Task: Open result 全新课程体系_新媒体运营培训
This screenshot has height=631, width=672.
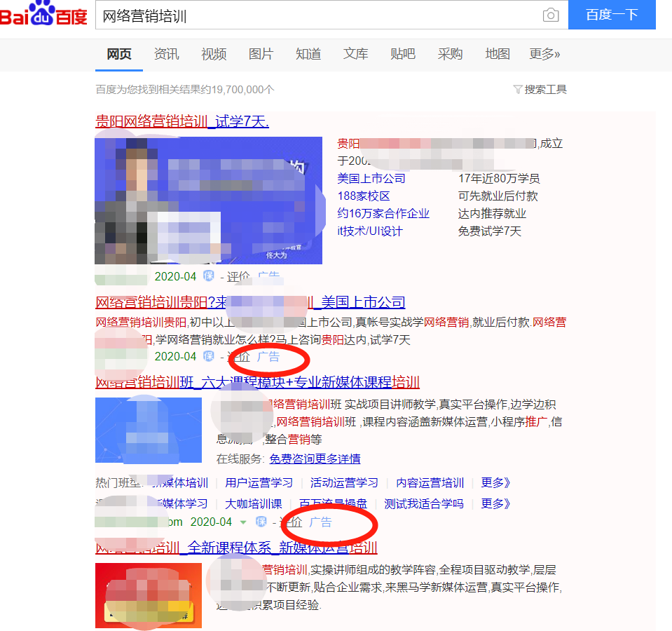Action: 236,548
